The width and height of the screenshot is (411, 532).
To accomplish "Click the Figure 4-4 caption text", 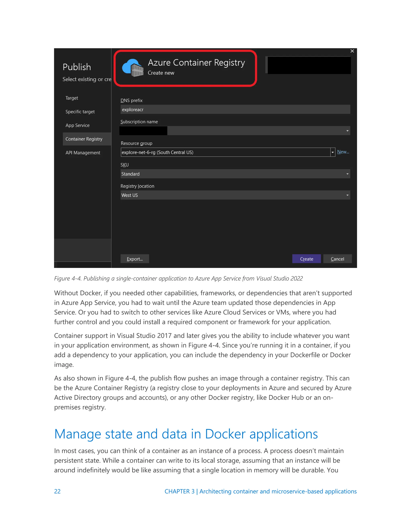I will pyautogui.click(x=178, y=278).
